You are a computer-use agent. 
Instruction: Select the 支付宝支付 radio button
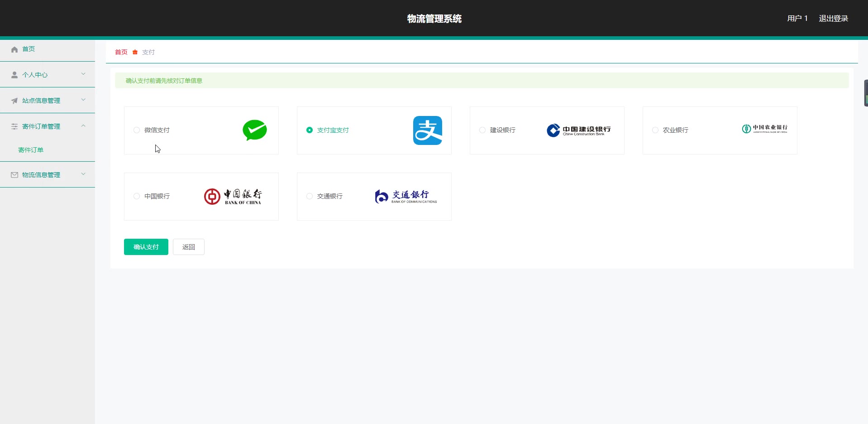310,130
